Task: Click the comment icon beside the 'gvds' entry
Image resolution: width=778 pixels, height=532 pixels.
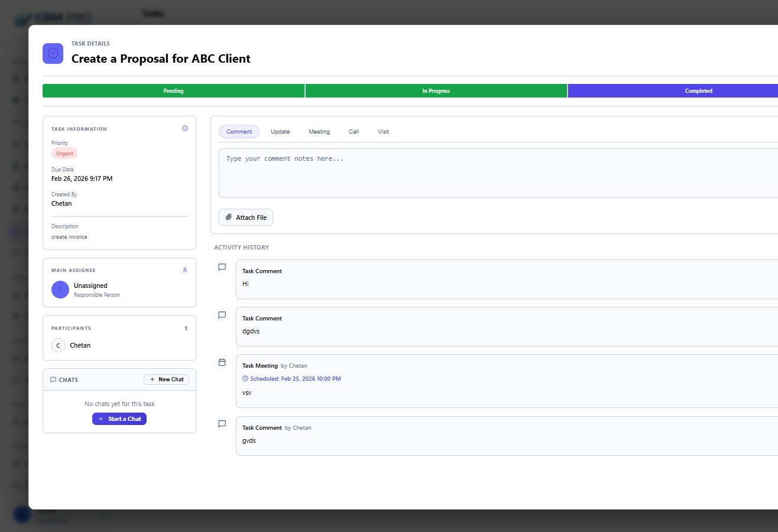Action: pyautogui.click(x=222, y=424)
